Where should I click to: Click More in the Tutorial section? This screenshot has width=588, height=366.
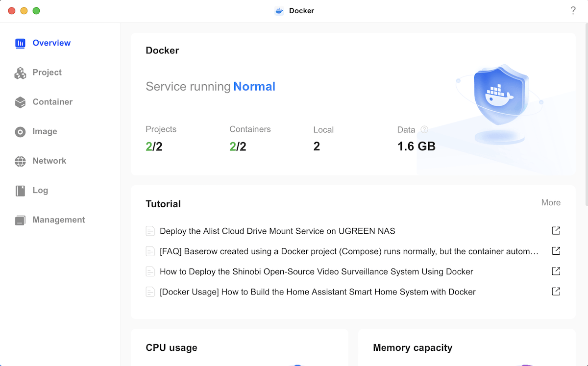pyautogui.click(x=551, y=203)
